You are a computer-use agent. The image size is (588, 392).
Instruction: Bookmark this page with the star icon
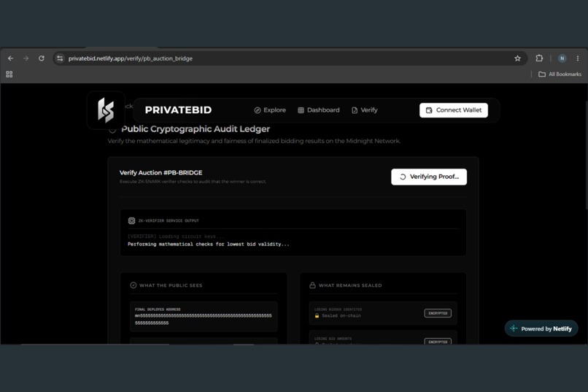517,58
